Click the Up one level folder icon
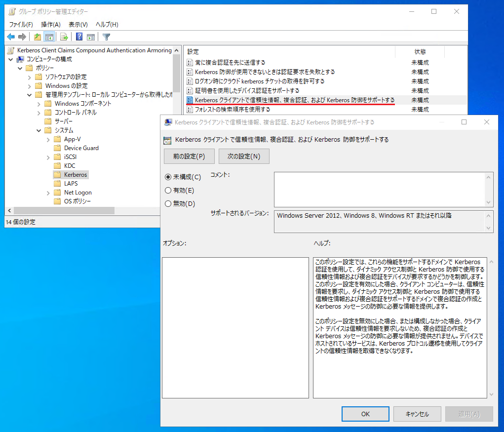504x432 pixels. click(38, 37)
